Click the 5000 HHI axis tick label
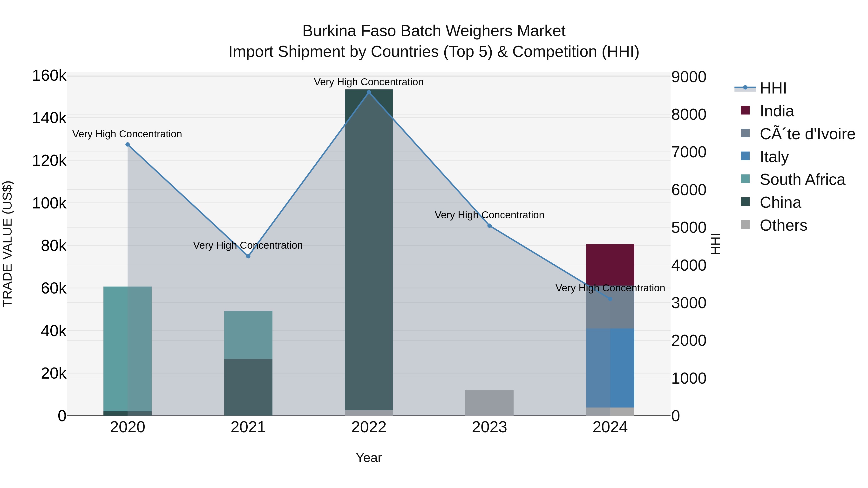 click(689, 228)
